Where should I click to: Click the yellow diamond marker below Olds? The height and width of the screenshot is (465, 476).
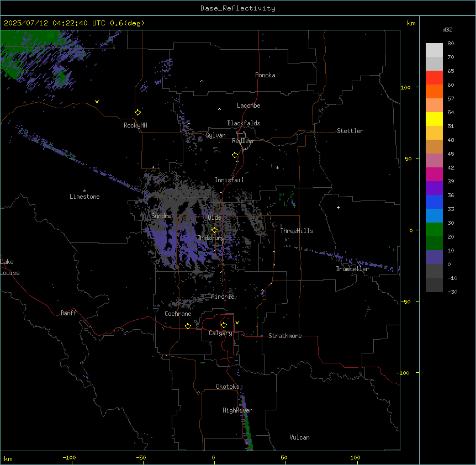tap(214, 230)
